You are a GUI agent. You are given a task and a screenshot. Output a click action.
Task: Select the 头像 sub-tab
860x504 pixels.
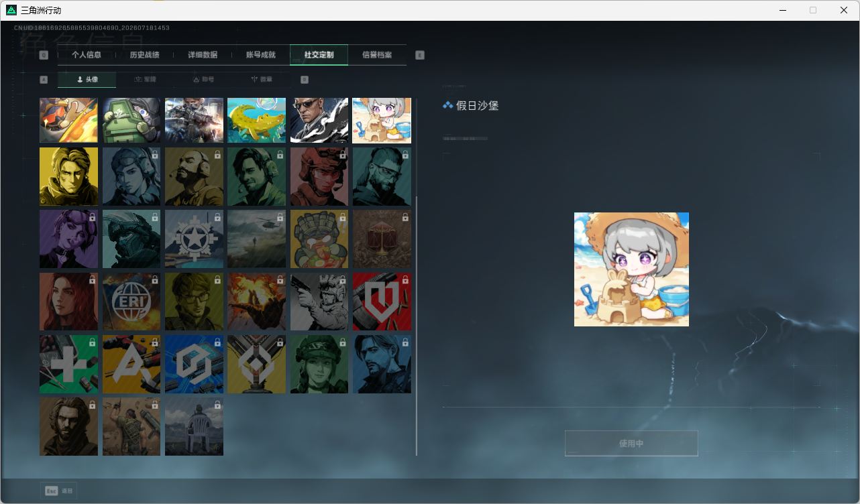87,80
